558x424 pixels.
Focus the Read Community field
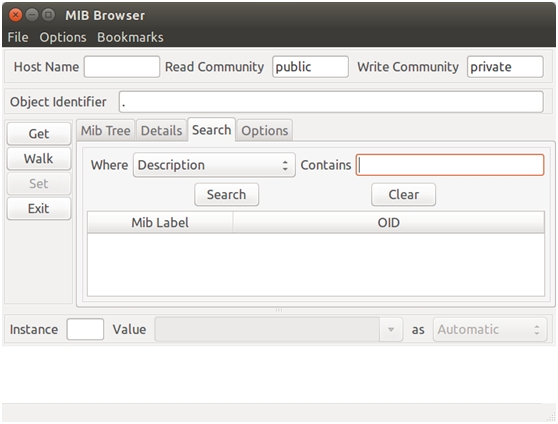click(310, 67)
